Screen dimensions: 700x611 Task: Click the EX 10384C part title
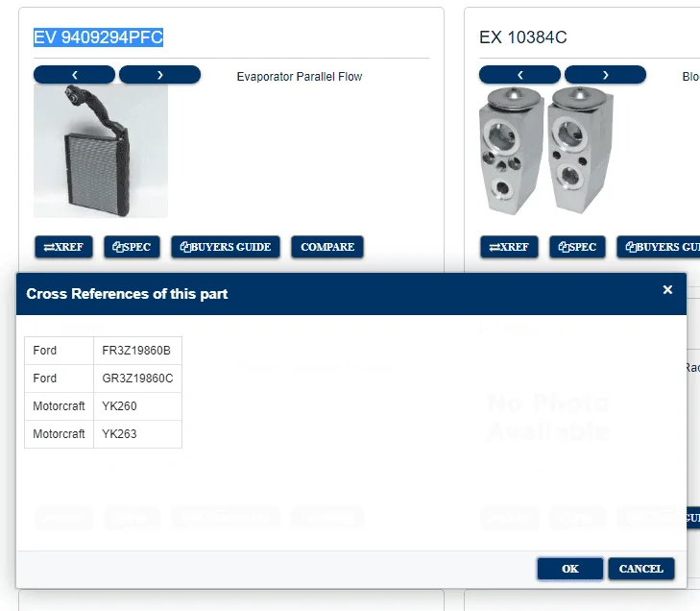[522, 37]
